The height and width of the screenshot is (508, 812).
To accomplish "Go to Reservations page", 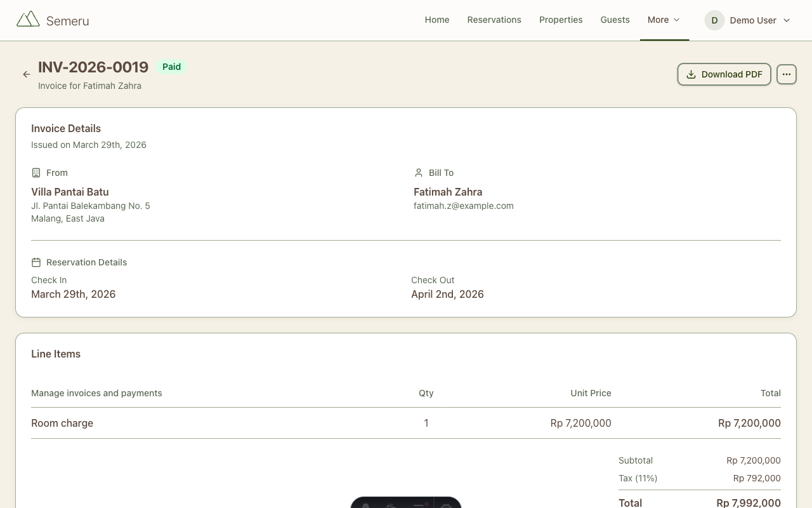I will pos(494,20).
